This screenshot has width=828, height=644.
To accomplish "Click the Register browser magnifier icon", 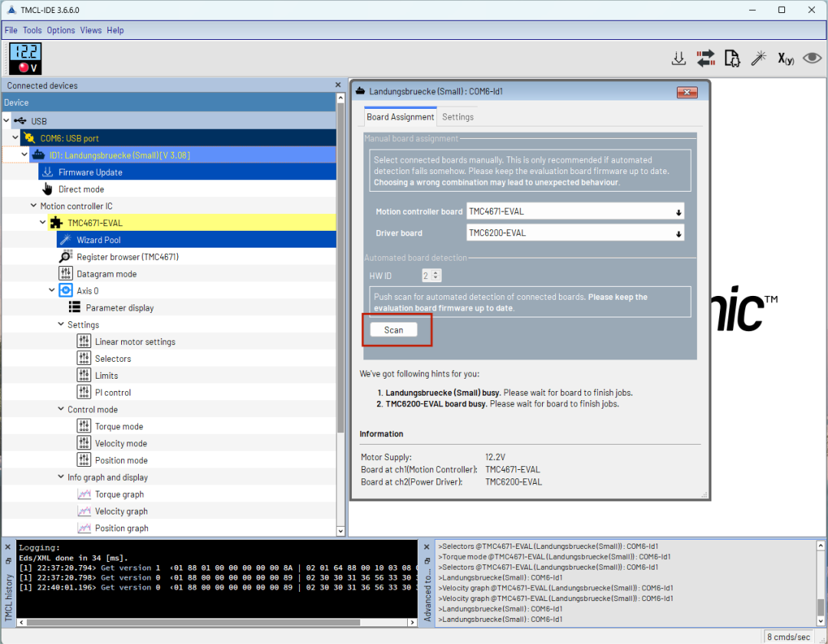I will [65, 257].
